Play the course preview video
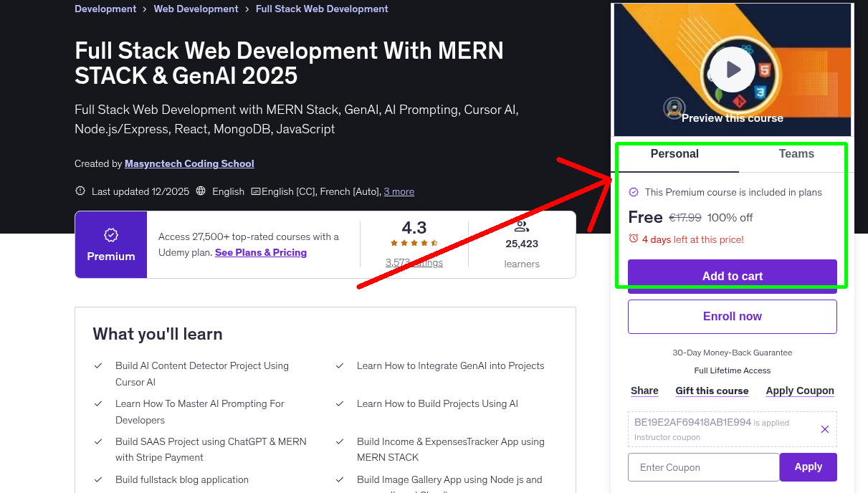 (x=732, y=69)
